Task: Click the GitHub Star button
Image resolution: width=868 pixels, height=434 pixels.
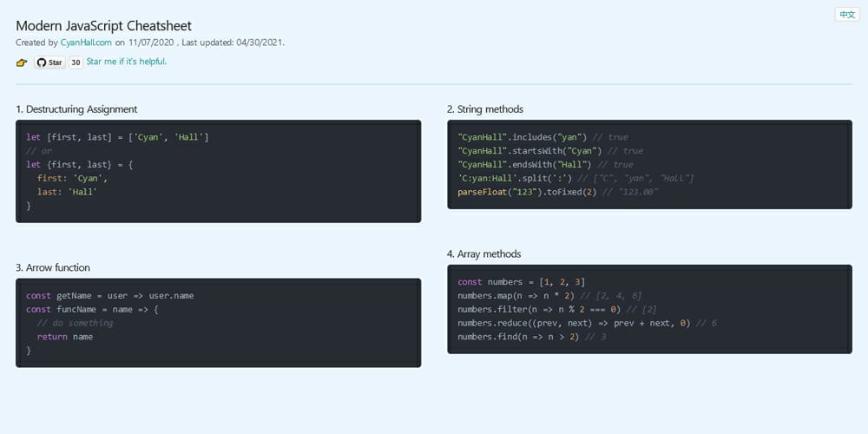Action: pos(49,62)
